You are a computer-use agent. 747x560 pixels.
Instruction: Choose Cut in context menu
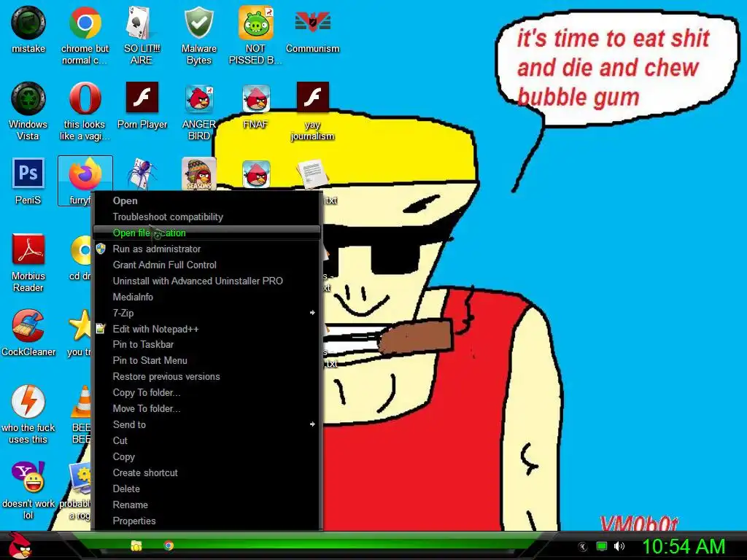click(x=207, y=440)
